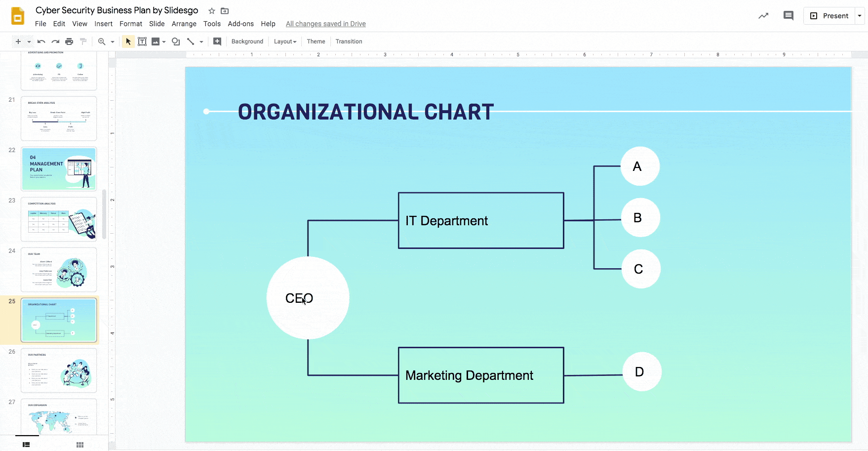Redo the last action
This screenshot has height=451, width=868.
point(55,41)
